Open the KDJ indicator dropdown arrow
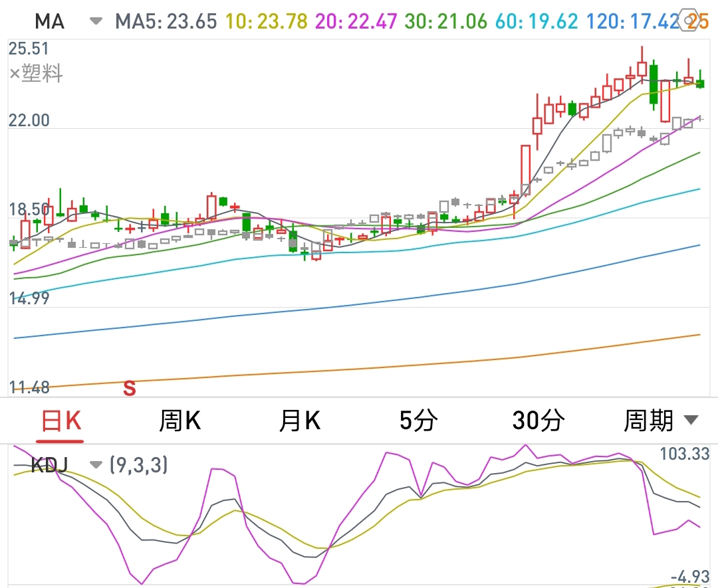 tap(96, 465)
